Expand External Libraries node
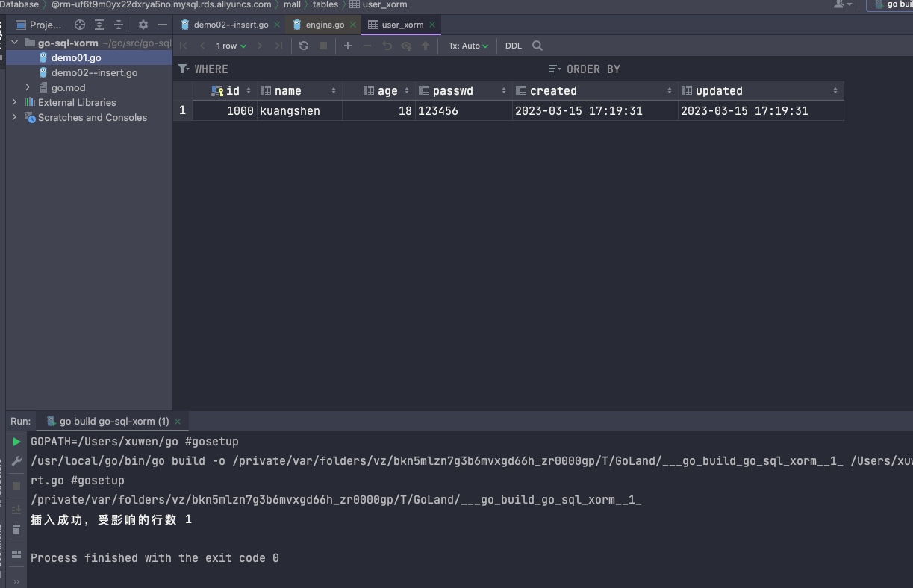The width and height of the screenshot is (913, 588). coord(14,102)
